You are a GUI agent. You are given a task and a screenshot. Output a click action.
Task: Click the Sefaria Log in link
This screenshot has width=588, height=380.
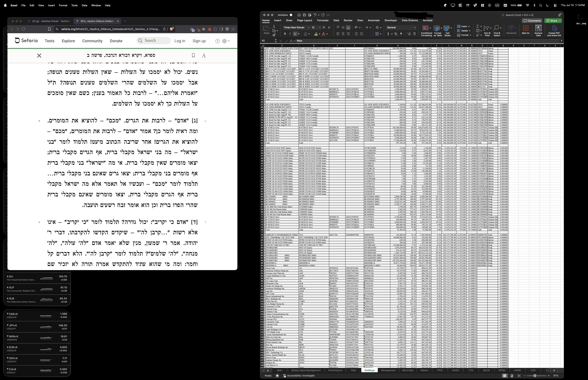tap(180, 41)
